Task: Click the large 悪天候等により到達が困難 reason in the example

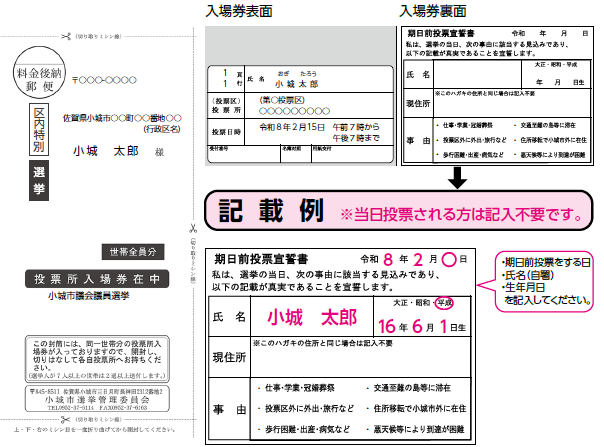Action: click(x=419, y=429)
